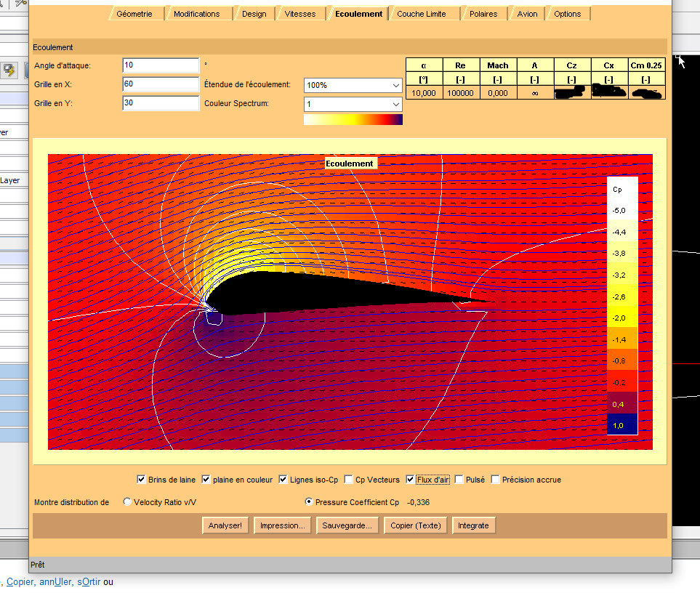Click the 0,000 Mach value cell
This screenshot has width=700, height=609.
(x=498, y=93)
